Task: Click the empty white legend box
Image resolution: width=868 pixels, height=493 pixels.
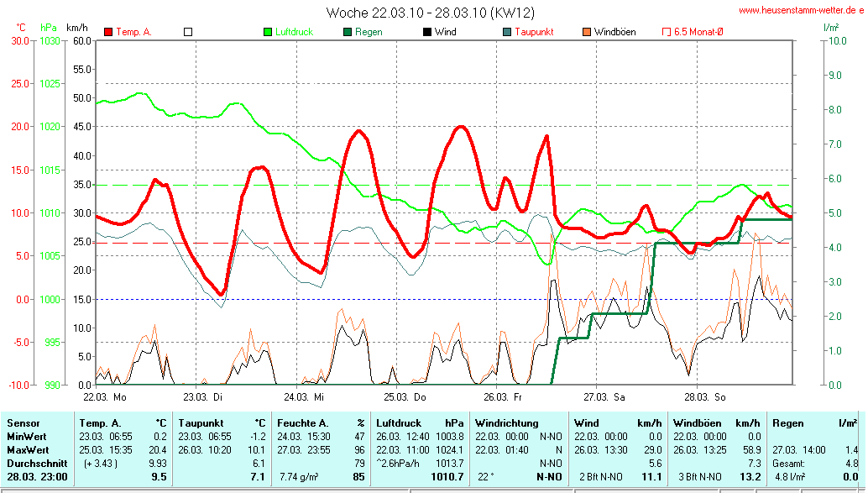Action: click(188, 32)
